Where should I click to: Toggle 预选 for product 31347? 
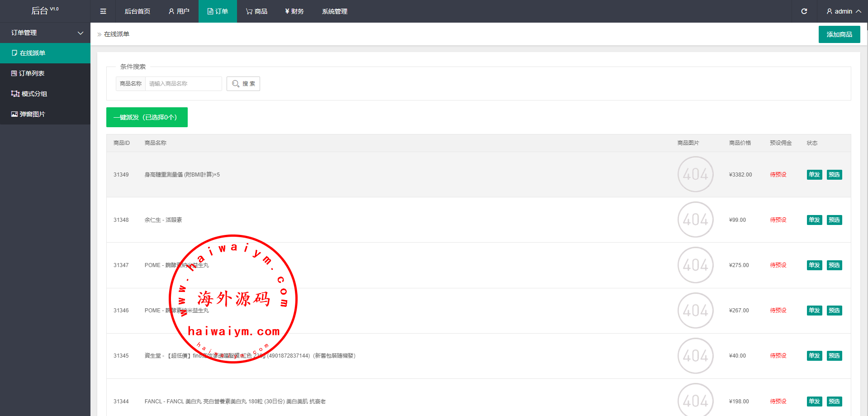click(834, 265)
